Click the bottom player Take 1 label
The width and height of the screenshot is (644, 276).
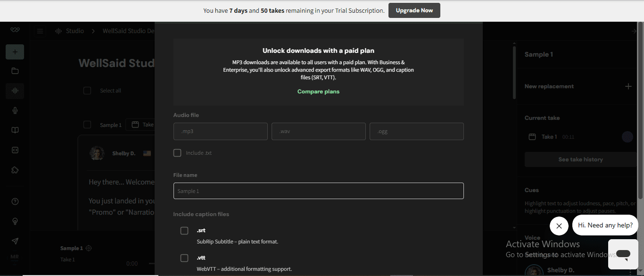coord(67,259)
